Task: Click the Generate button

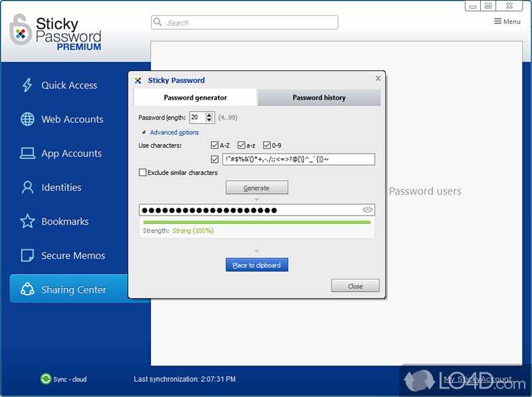Action: coord(257,188)
